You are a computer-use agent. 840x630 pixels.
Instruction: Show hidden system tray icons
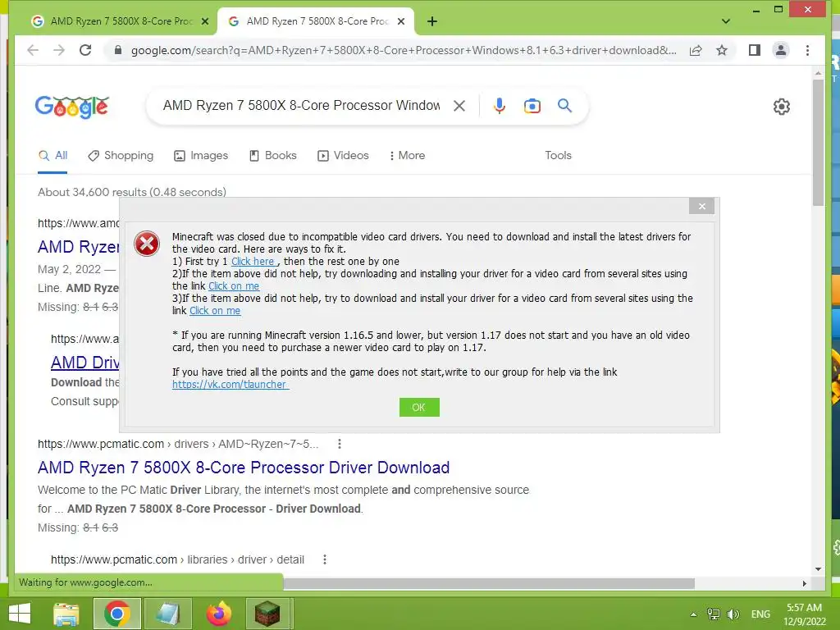pos(693,614)
